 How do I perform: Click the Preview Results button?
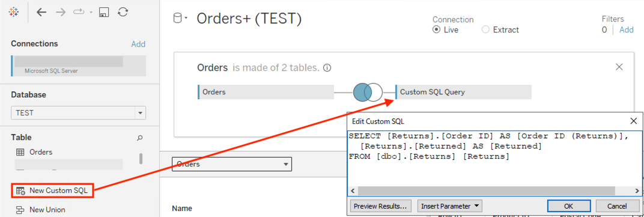coord(381,206)
